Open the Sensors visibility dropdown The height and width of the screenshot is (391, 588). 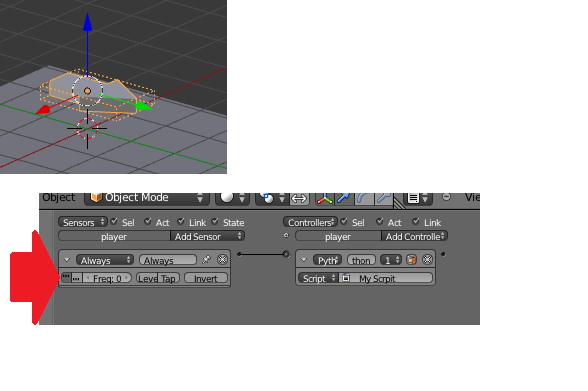[83, 222]
